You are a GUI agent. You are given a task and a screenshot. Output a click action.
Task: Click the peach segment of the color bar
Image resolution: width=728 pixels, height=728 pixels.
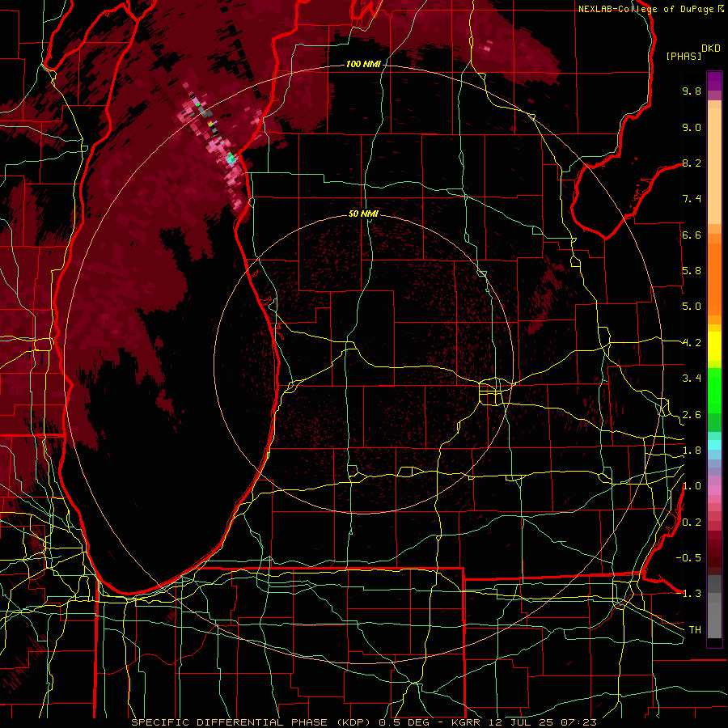coord(714,167)
